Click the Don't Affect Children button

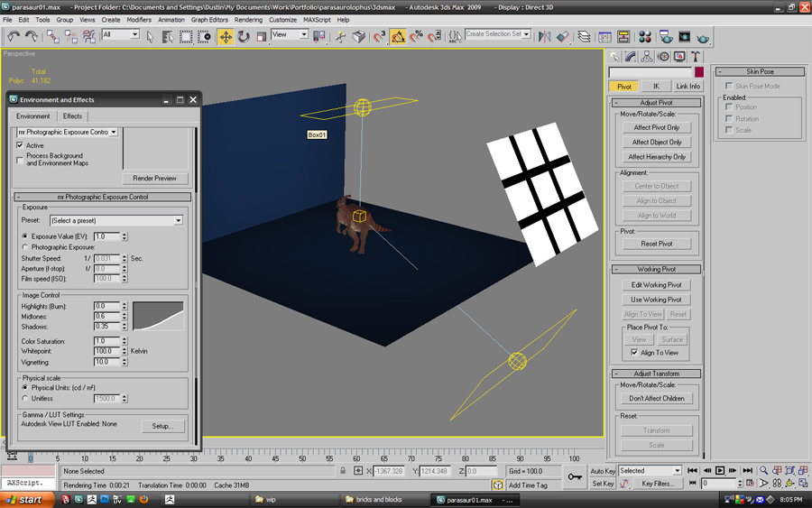tap(657, 398)
